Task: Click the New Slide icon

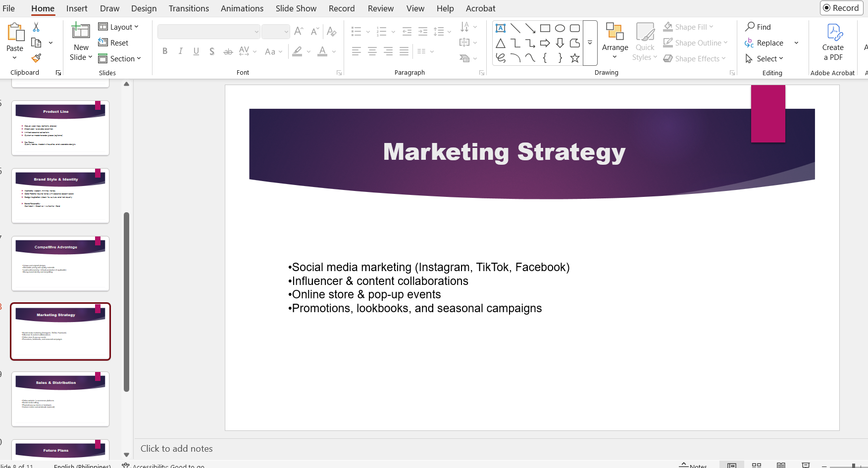Action: click(x=81, y=31)
